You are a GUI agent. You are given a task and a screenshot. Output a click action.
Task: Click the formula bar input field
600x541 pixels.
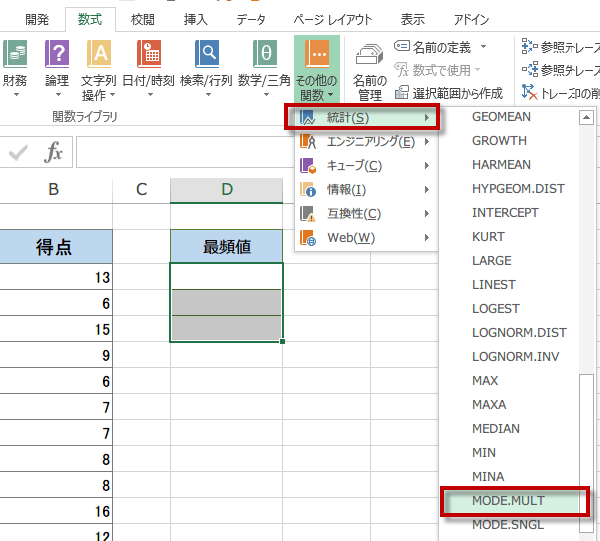pos(184,152)
